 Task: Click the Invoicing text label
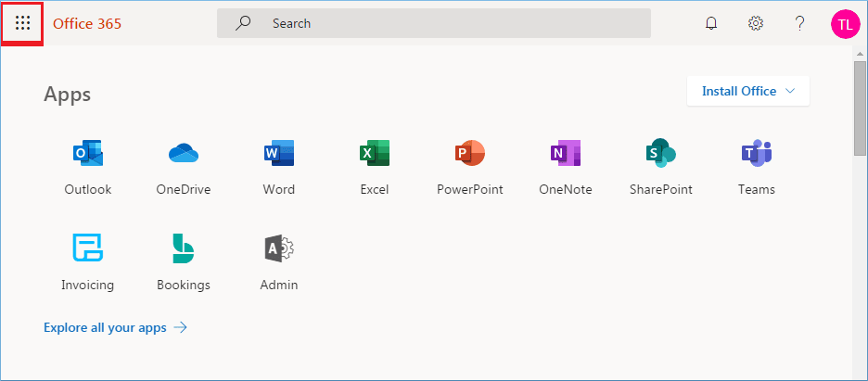point(87,286)
